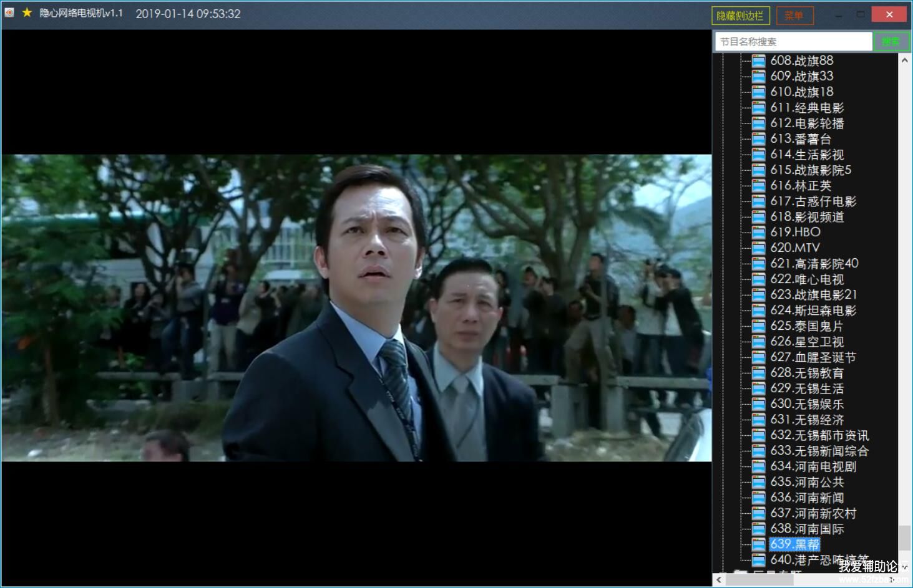
Task: Click the channel icon for 625.泰国鬼片
Action: coord(758,326)
